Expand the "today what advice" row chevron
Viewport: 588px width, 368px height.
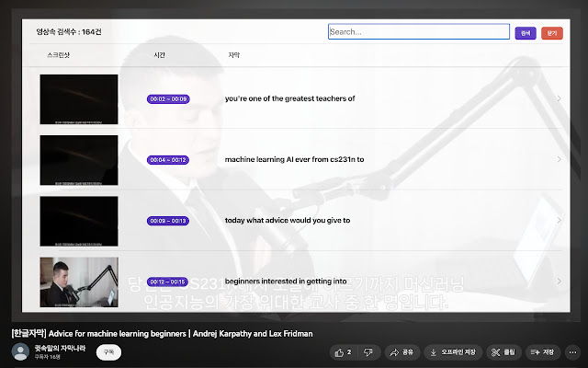click(560, 221)
